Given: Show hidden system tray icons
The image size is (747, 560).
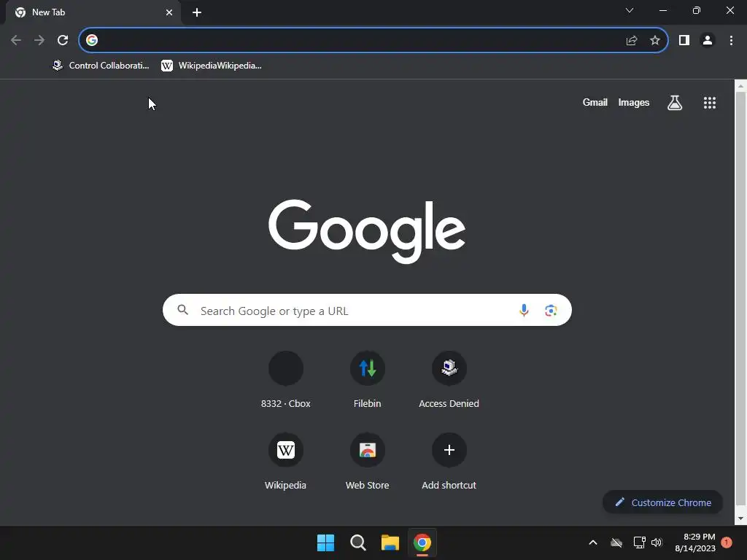Looking at the screenshot, I should coord(593,542).
